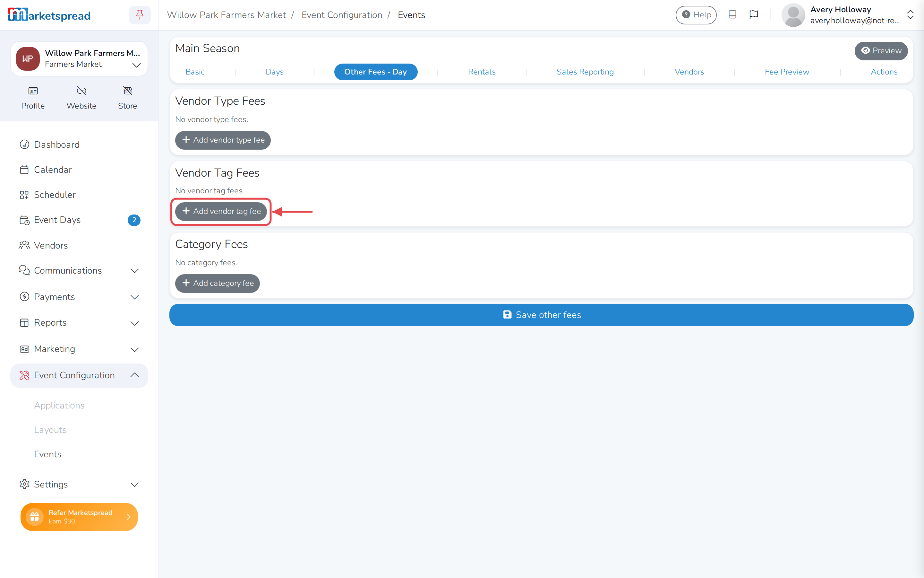The height and width of the screenshot is (578, 924).
Task: Expand the Reports menu
Action: tap(79, 323)
